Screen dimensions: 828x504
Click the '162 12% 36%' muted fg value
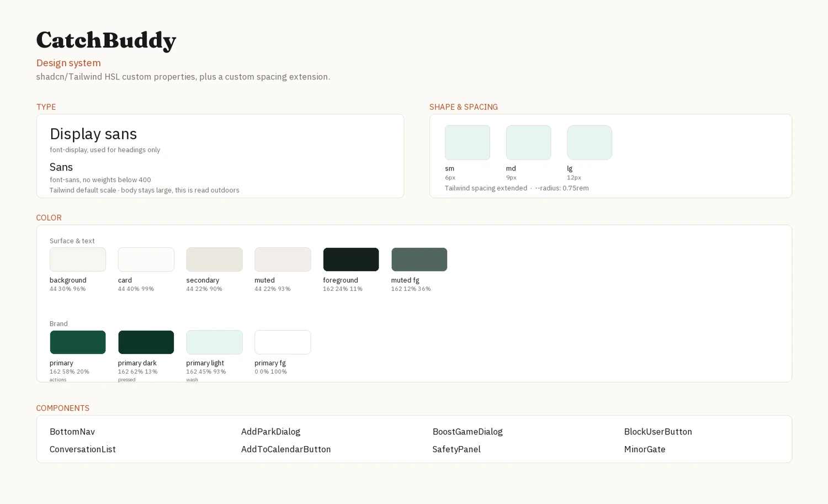[x=411, y=289]
